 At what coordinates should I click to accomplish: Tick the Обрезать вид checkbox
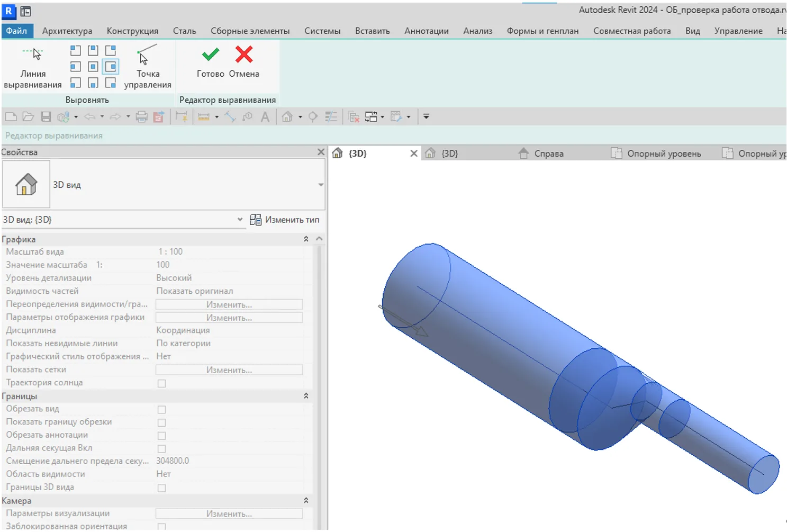coord(162,410)
